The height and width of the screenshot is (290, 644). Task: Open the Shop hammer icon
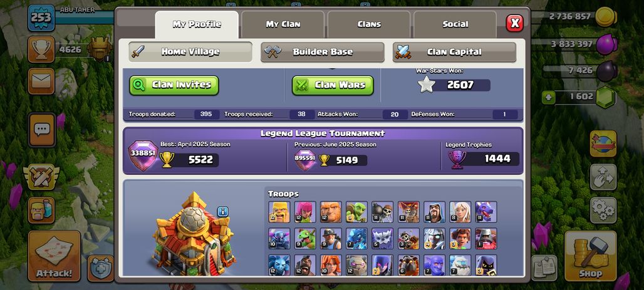[x=591, y=256]
